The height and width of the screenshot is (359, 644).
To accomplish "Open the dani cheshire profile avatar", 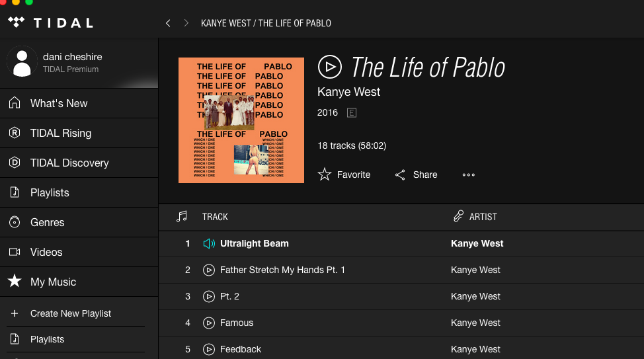I will (22, 62).
